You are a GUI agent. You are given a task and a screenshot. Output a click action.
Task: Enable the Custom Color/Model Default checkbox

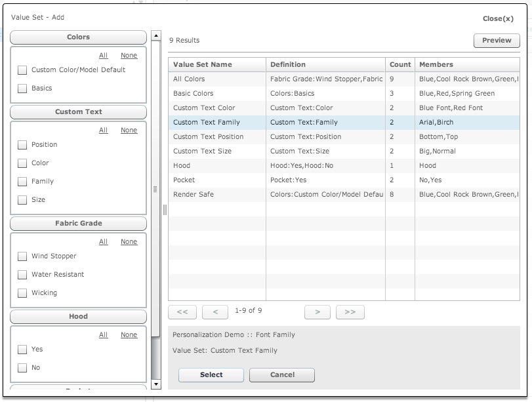(x=22, y=70)
